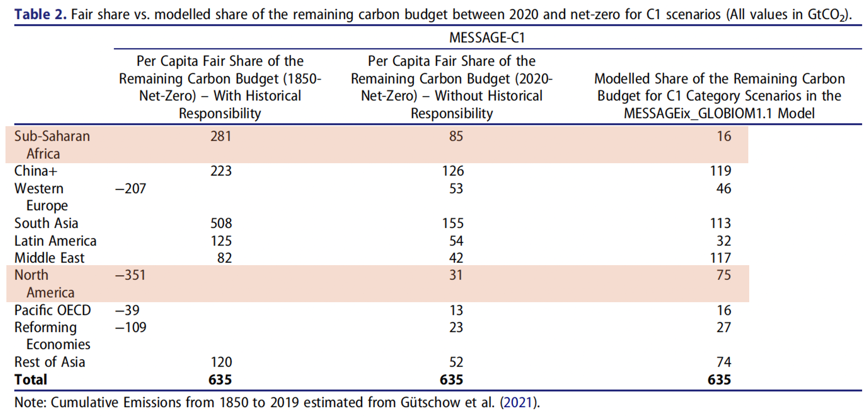This screenshot has height=416, width=868.
Task: Click Sub-Saharan Africa's value 281
Action: (221, 136)
